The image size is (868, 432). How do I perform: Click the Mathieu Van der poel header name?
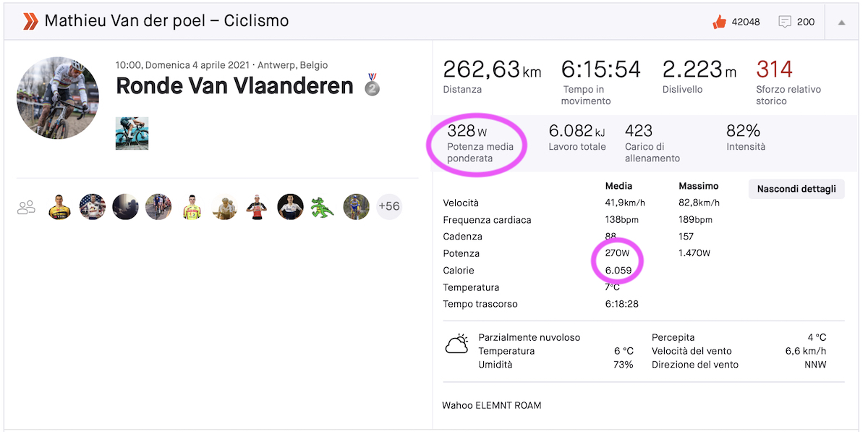166,21
